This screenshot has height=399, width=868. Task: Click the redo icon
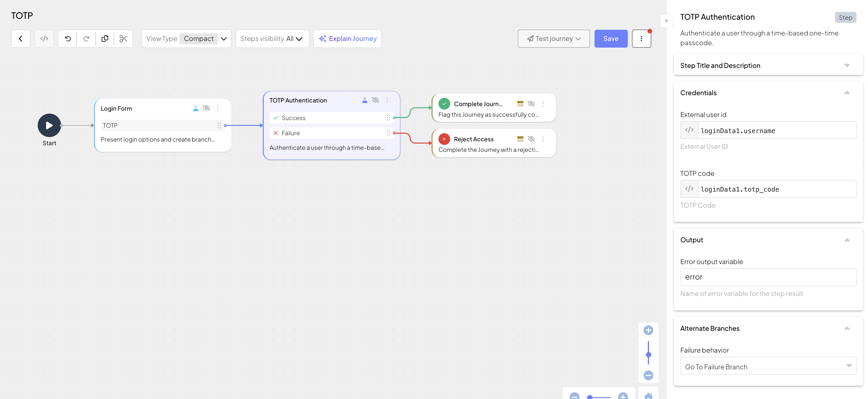pyautogui.click(x=86, y=39)
